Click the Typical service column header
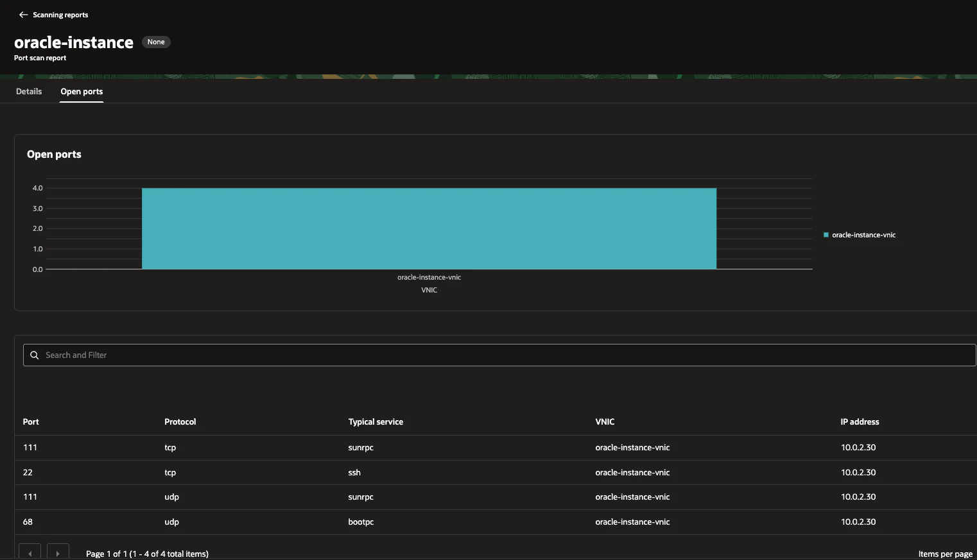The height and width of the screenshot is (560, 977). point(376,421)
